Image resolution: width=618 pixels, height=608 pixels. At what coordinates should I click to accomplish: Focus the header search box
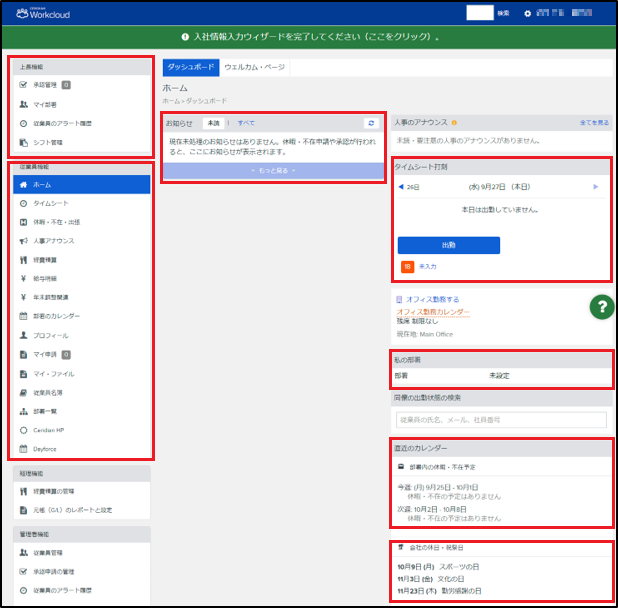tap(480, 13)
